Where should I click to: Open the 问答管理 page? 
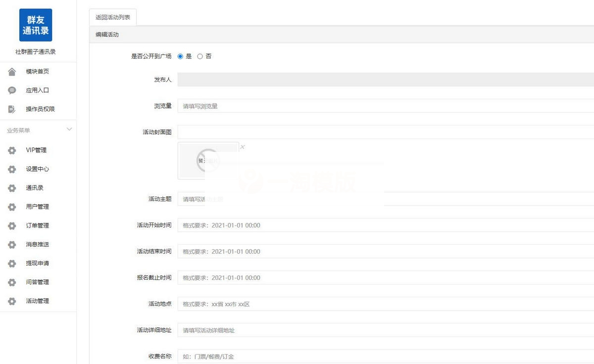[37, 282]
